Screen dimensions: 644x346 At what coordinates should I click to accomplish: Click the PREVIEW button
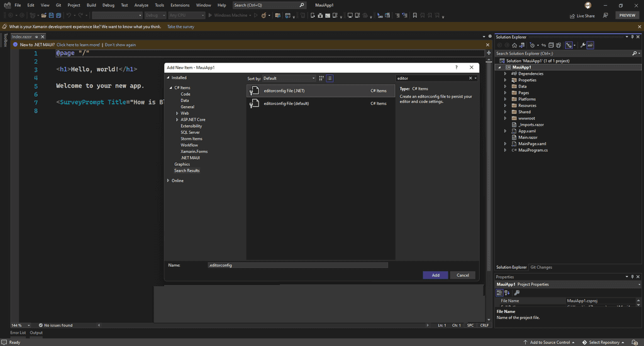(627, 15)
